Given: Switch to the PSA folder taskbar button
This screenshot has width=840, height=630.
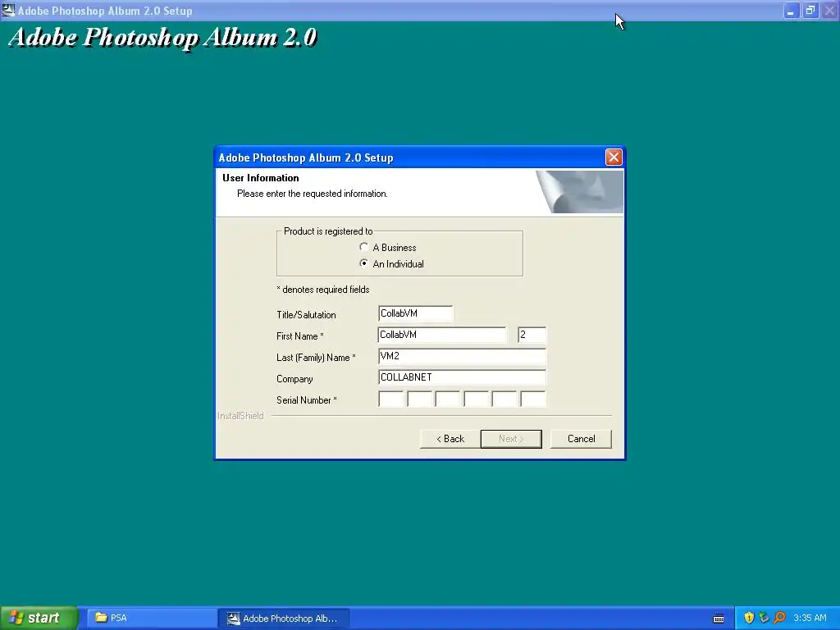Looking at the screenshot, I should click(x=150, y=618).
